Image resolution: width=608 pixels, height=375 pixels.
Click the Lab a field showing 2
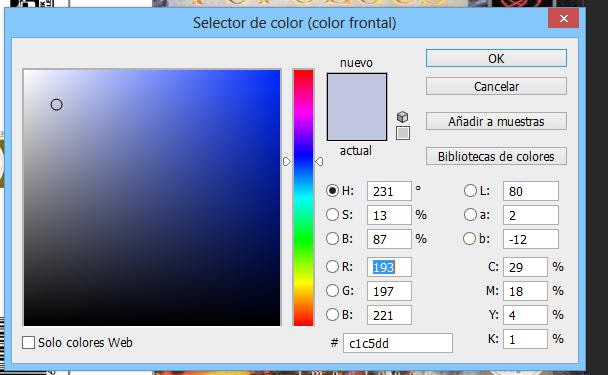tap(530, 215)
